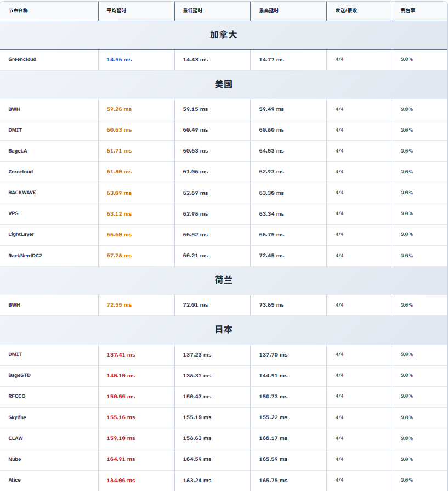The image size is (448, 491).
Task: Click the Skyline node name
Action: click(18, 417)
